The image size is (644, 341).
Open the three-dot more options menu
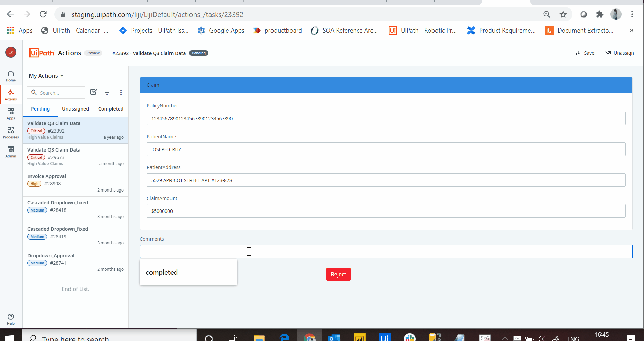click(121, 93)
